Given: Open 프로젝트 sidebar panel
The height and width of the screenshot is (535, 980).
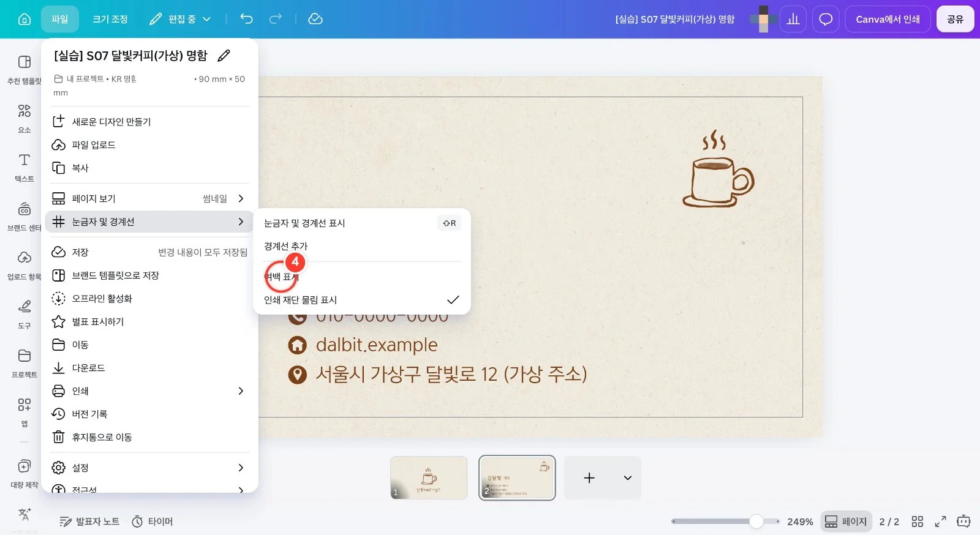Looking at the screenshot, I should click(x=24, y=363).
